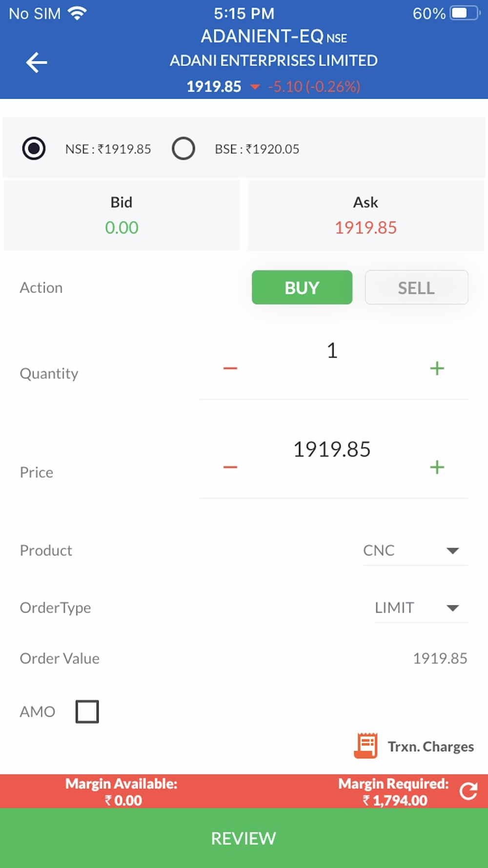The image size is (488, 868).
Task: Tap the battery indicator in status bar
Action: click(x=465, y=13)
